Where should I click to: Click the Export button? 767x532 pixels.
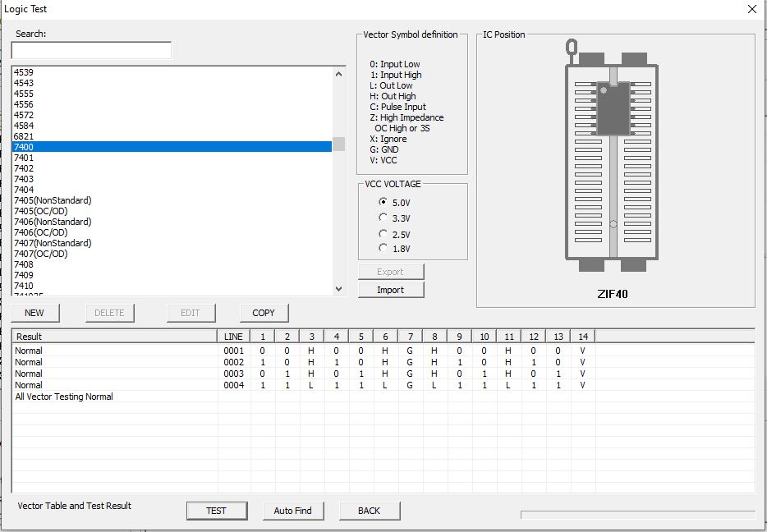(x=391, y=272)
